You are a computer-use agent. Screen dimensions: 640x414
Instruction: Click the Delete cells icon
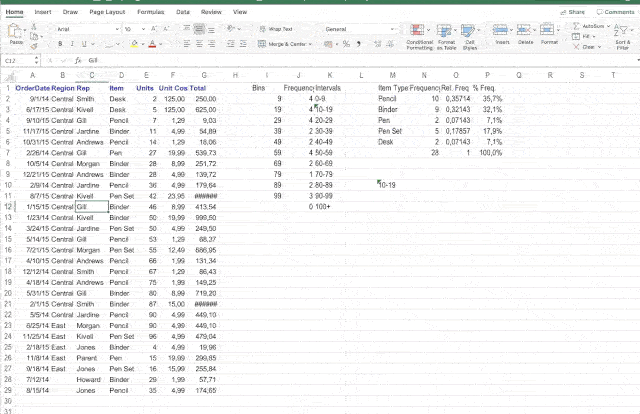pyautogui.click(x=523, y=29)
